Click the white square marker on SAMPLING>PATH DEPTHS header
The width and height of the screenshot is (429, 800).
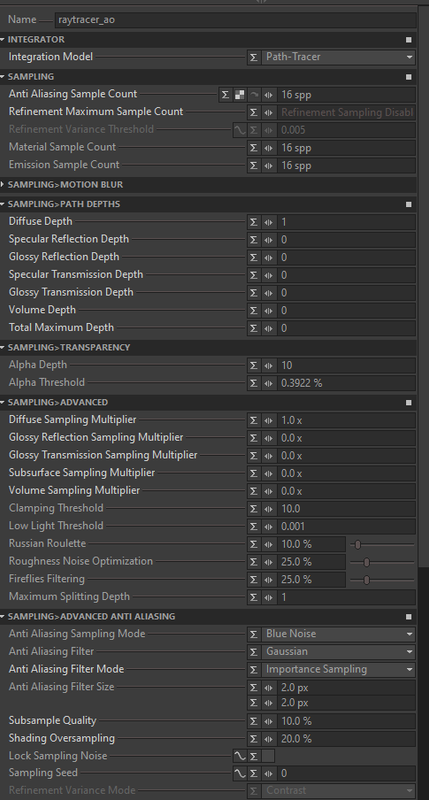pos(409,204)
